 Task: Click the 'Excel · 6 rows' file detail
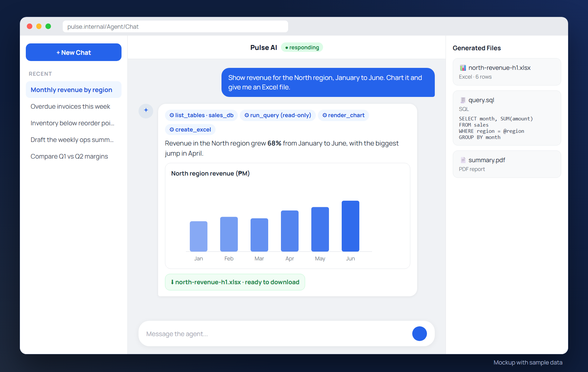click(475, 77)
